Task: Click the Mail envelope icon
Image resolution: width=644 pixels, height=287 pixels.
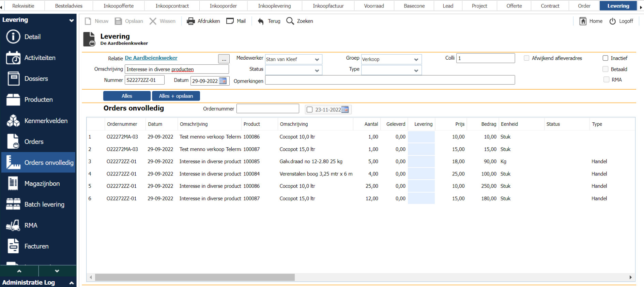Action: [x=230, y=21]
